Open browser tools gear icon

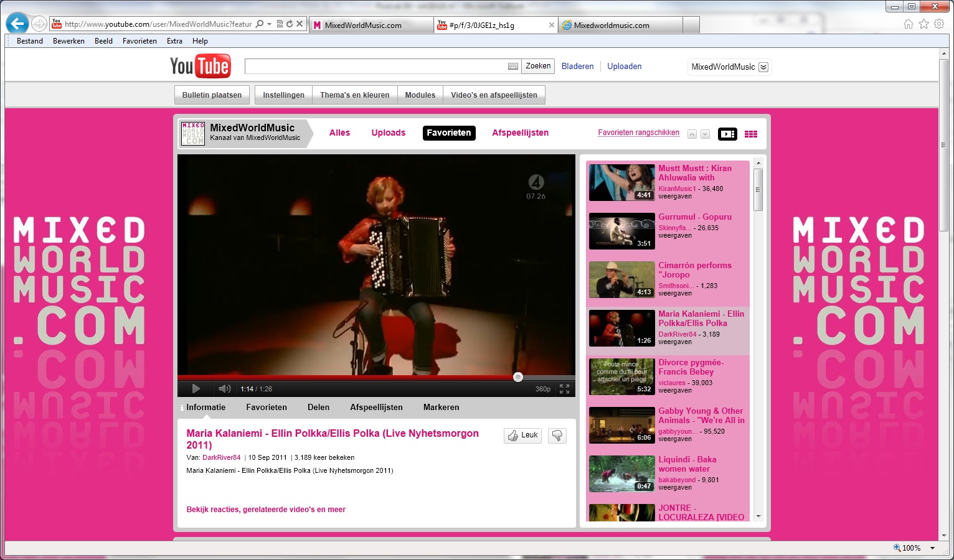point(939,24)
